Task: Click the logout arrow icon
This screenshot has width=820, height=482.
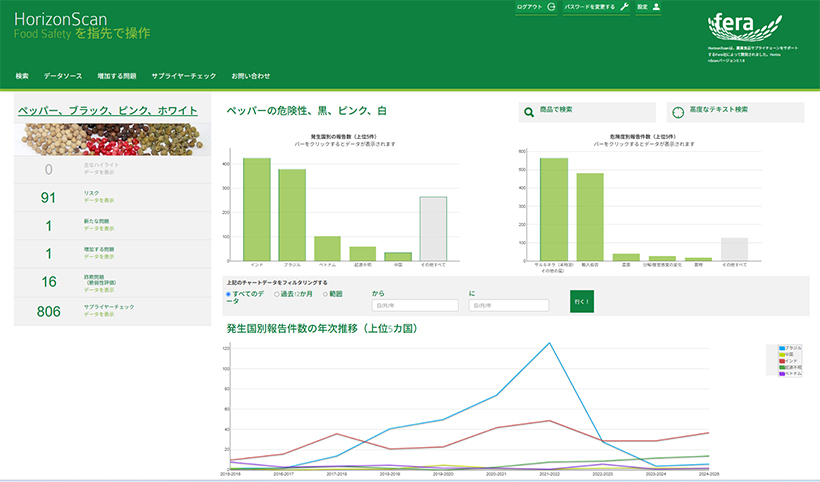Action: [551, 7]
